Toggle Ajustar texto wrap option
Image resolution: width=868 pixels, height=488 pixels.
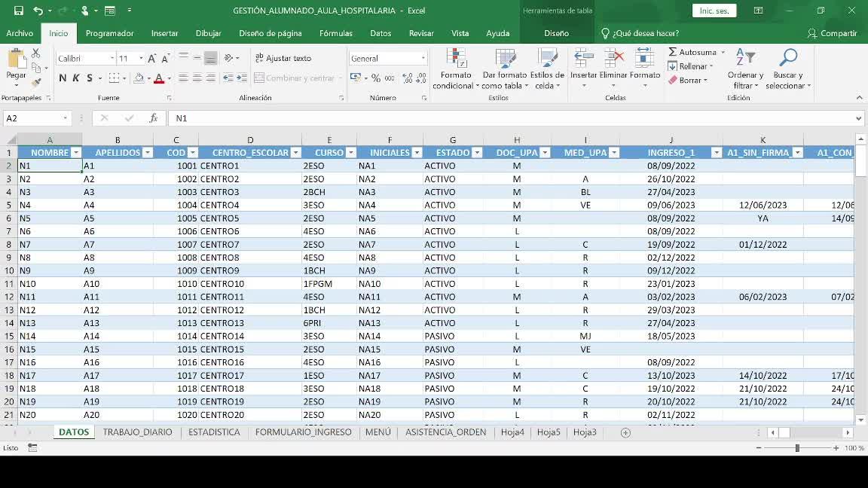pyautogui.click(x=283, y=58)
